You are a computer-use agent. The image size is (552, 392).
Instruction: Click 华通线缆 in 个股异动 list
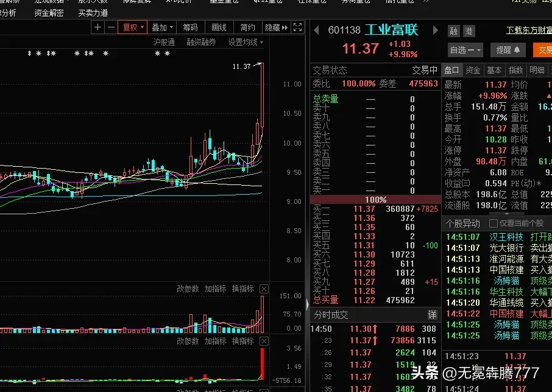pos(506,303)
